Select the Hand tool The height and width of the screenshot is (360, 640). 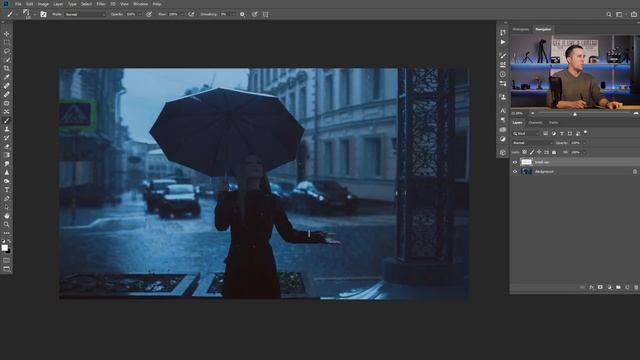point(7,216)
